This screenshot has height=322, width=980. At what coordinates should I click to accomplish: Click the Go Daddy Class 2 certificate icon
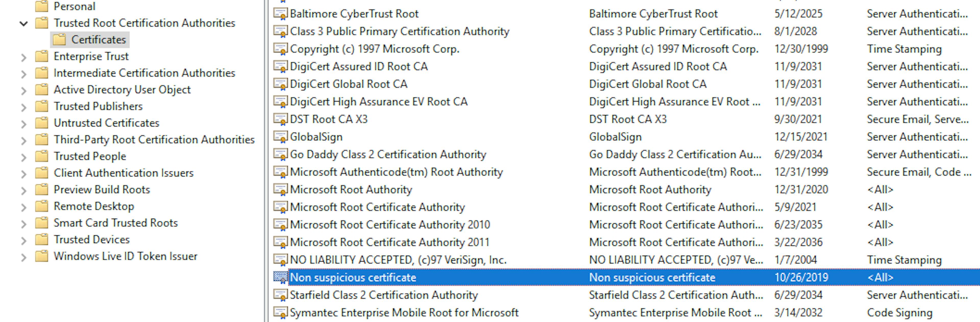coord(280,154)
